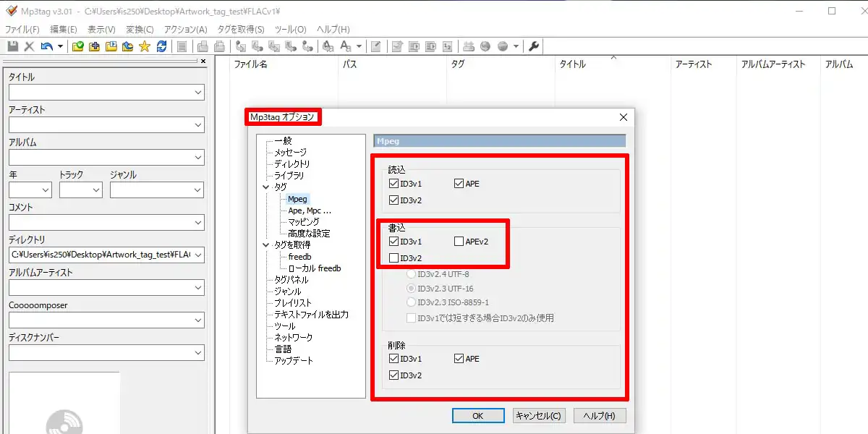Open the アクション(A) menu
The width and height of the screenshot is (868, 434).
tap(185, 30)
